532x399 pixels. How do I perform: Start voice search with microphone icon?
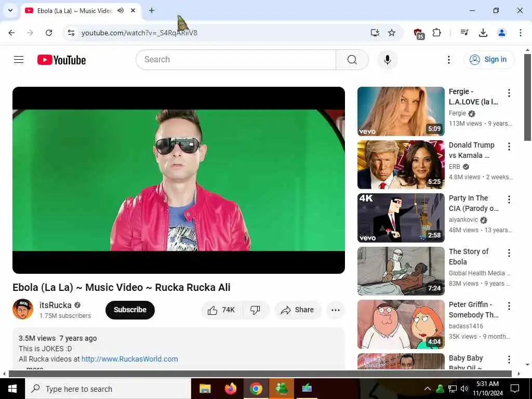[387, 60]
